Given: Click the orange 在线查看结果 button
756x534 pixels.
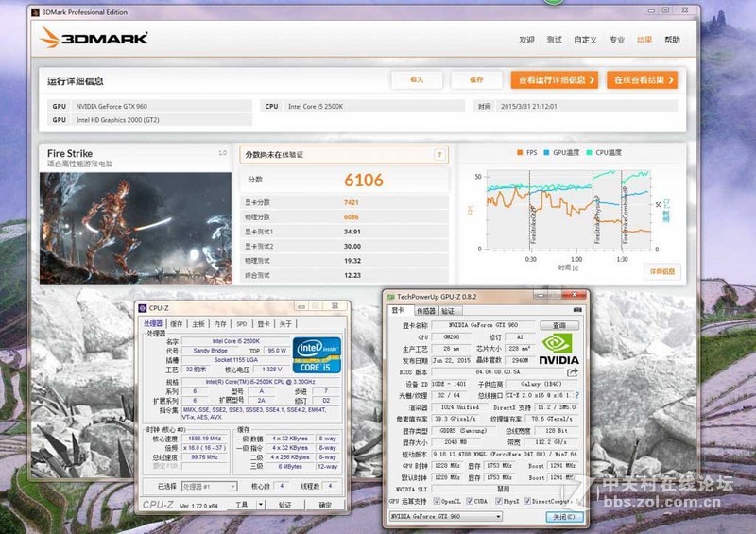Looking at the screenshot, I should point(643,80).
